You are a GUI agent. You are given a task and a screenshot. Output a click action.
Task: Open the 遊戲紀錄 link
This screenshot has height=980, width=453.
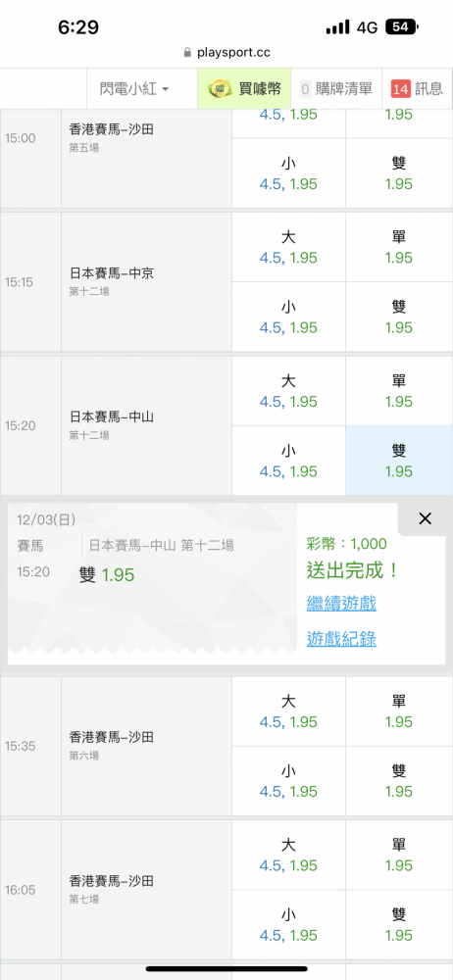pyautogui.click(x=341, y=639)
